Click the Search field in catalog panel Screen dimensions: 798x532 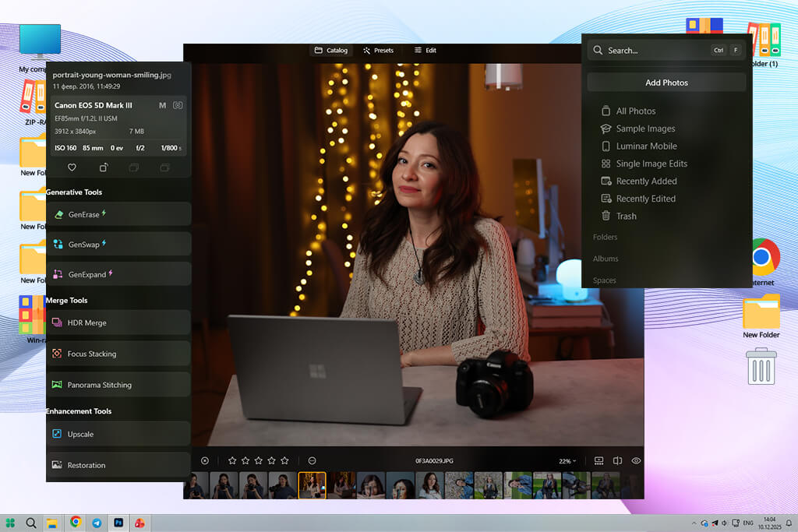tap(667, 51)
